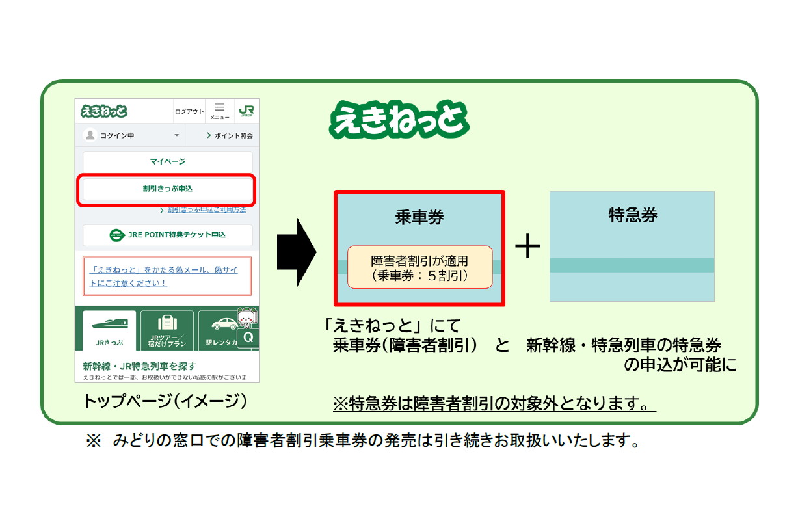Select the JRきっぷ tab

pos(110,342)
